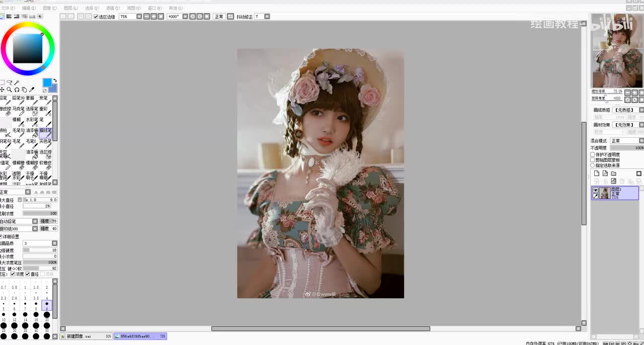Choose the 模糊 blur brush

point(19,122)
